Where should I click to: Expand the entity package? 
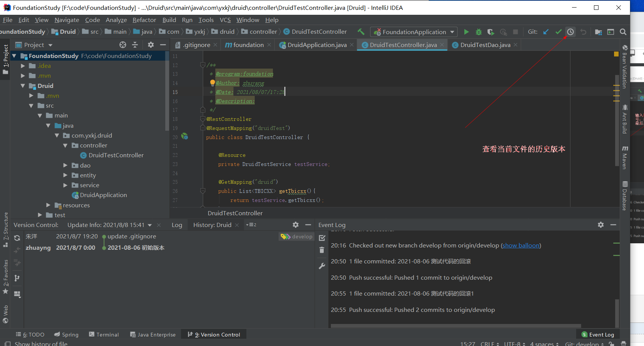click(x=65, y=175)
